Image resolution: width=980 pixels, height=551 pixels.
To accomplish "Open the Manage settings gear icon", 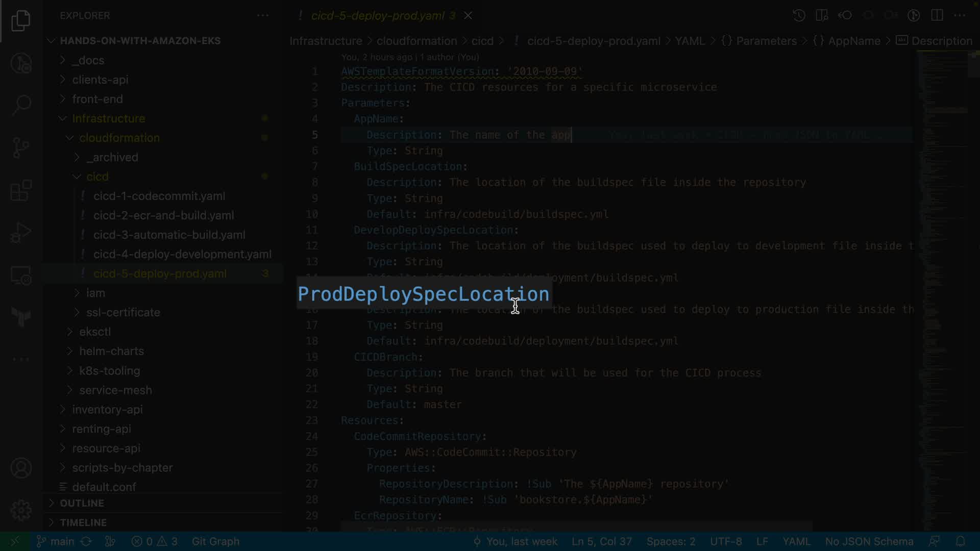I will tap(21, 510).
